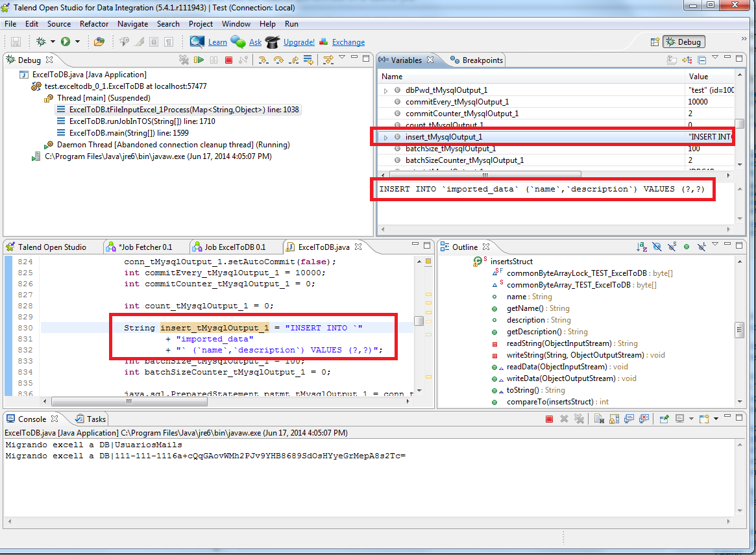Open the Exchange link
Screen dimensions: 756x555
[x=348, y=42]
